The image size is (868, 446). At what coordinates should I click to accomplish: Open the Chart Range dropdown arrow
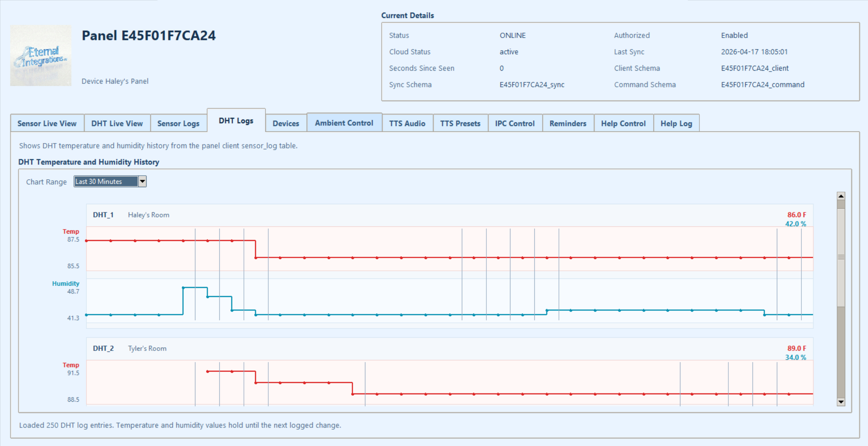[x=142, y=182]
